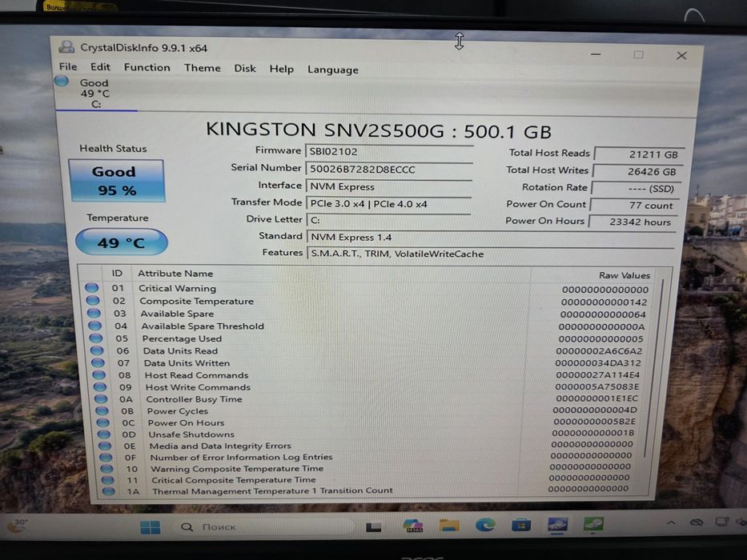
Task: Open Microsoft Store from the taskbar
Action: pyautogui.click(x=520, y=525)
